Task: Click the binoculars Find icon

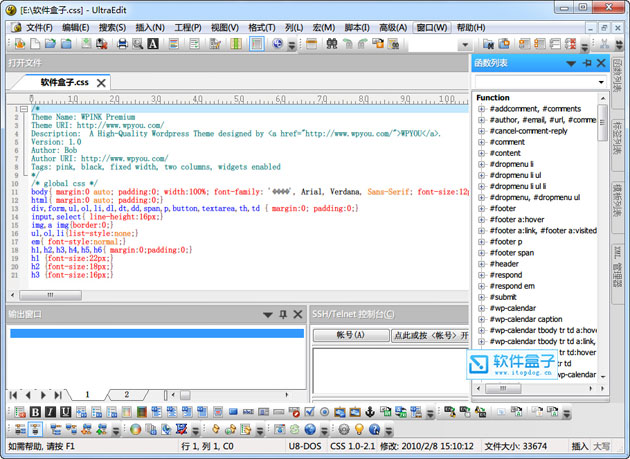Action: coord(331,43)
